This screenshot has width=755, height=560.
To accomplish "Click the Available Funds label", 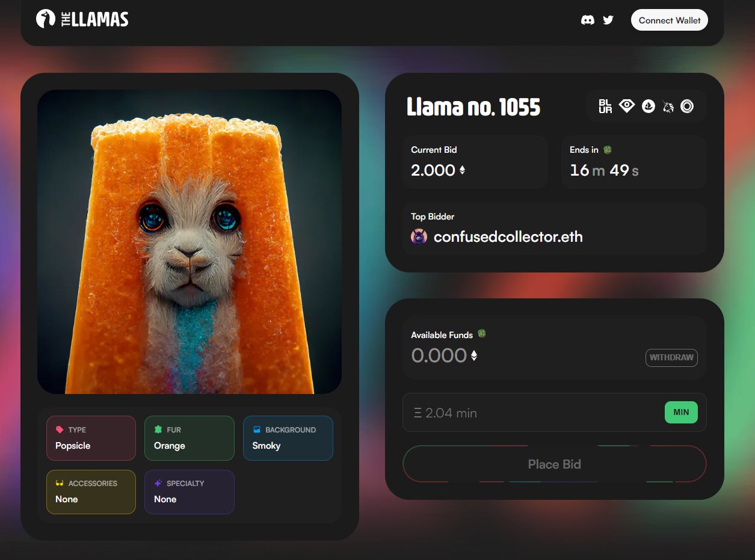I will (442, 335).
